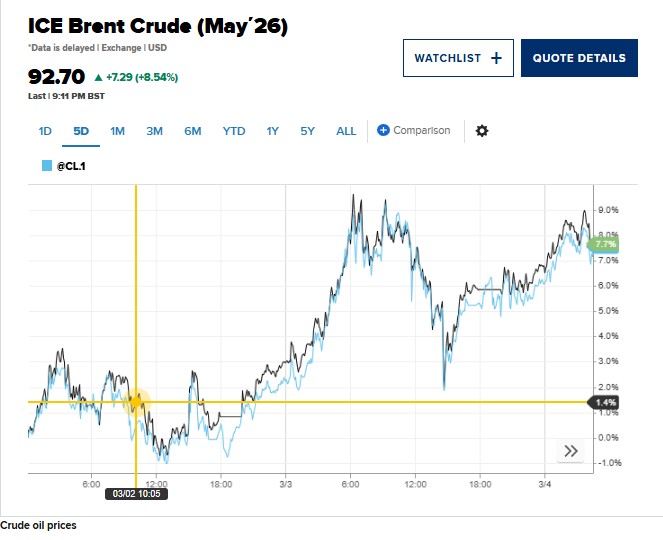Viewport: 663px width, 540px height.
Task: Select the ALL time range
Action: coord(346,131)
